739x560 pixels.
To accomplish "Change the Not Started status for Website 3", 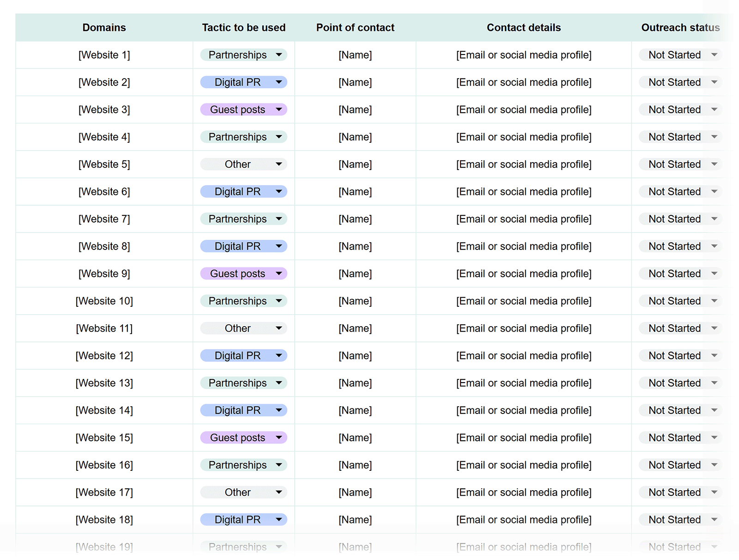I will [x=680, y=110].
